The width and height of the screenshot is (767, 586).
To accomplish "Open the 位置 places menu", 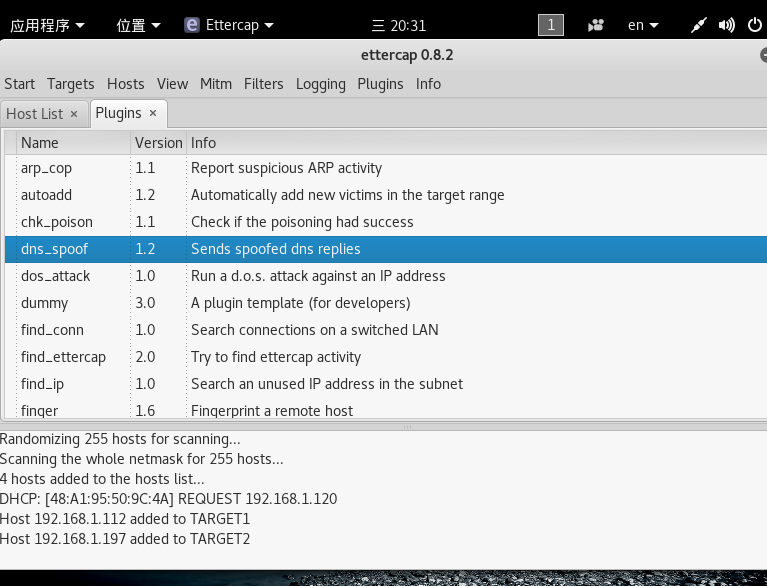I will (138, 25).
